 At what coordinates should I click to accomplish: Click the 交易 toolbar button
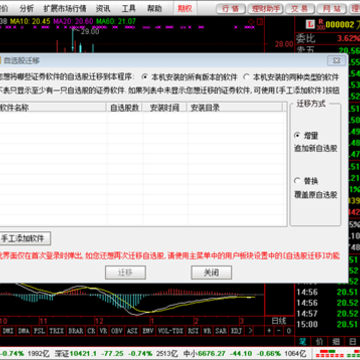pos(299,9)
